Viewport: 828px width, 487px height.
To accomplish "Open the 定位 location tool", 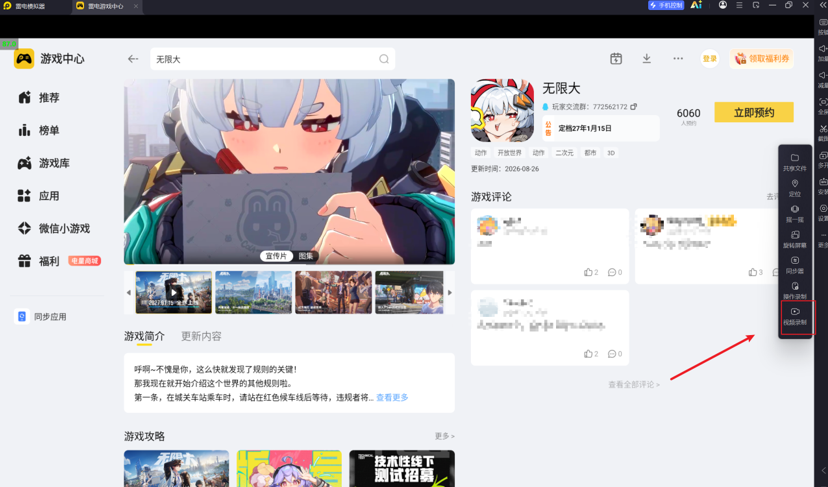I will tap(795, 188).
